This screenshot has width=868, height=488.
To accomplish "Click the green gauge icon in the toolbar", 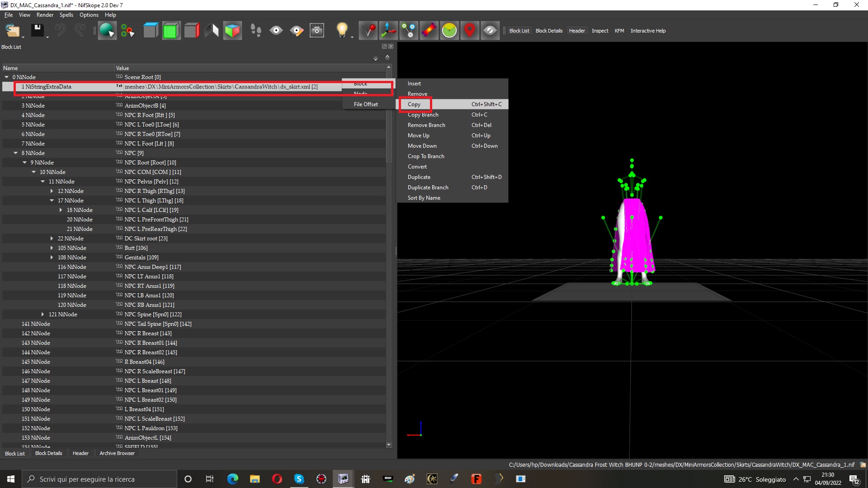I will [449, 31].
